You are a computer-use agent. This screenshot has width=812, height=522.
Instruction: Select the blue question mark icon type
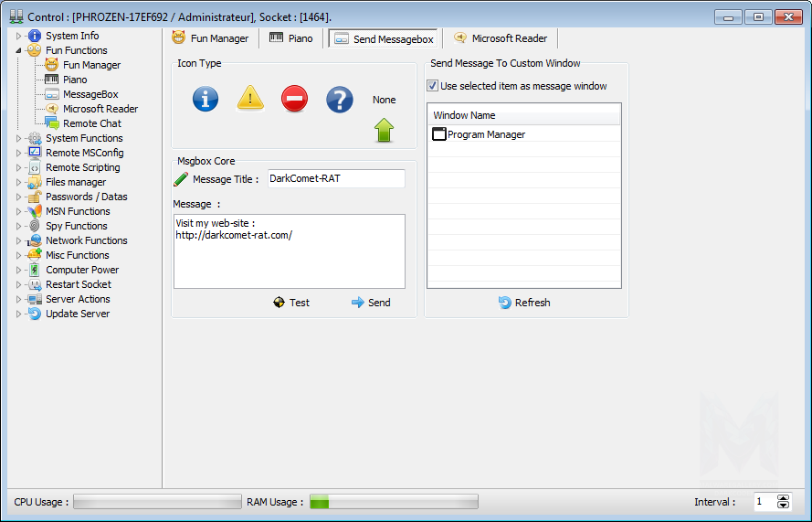(x=339, y=99)
